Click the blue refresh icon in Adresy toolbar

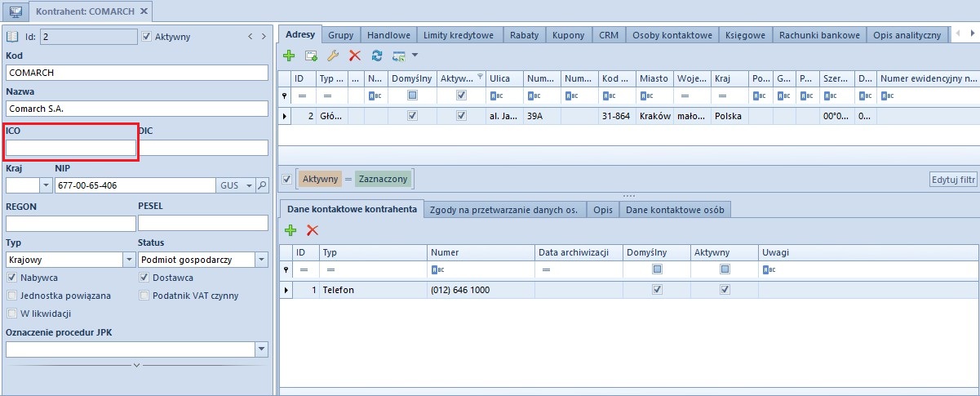tap(376, 56)
